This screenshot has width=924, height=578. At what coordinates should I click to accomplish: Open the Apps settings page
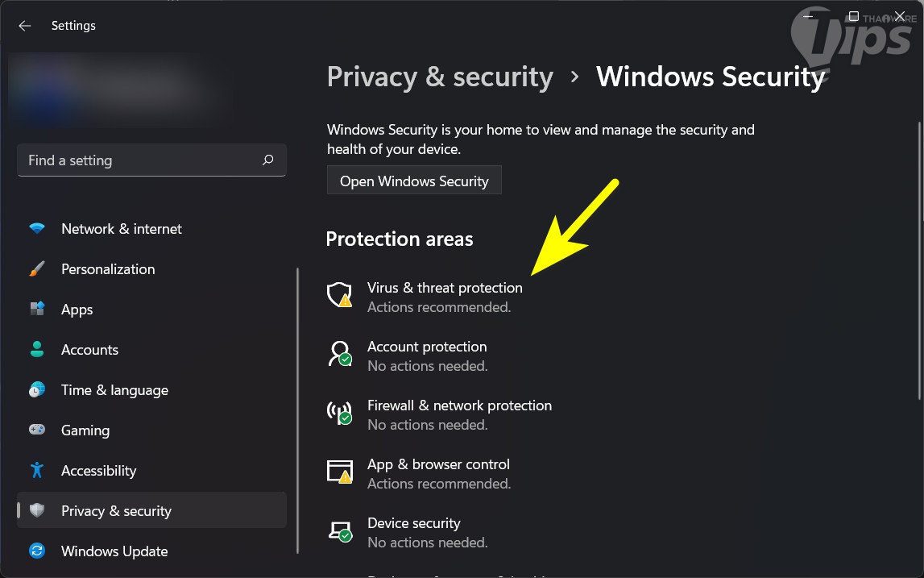pyautogui.click(x=77, y=310)
